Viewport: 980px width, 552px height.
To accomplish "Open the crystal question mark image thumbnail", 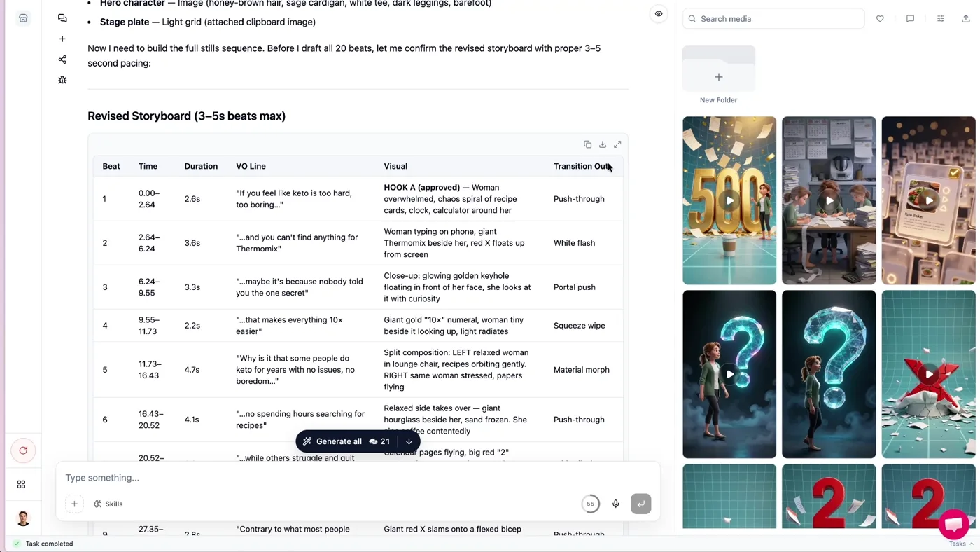I will 829,374.
